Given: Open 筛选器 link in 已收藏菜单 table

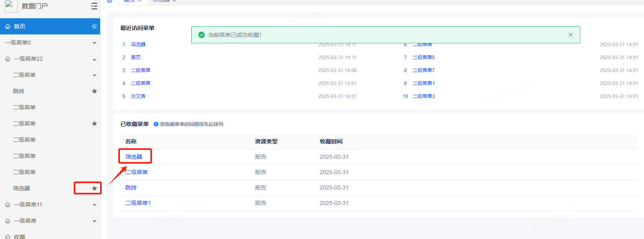Looking at the screenshot, I should click(x=134, y=157).
